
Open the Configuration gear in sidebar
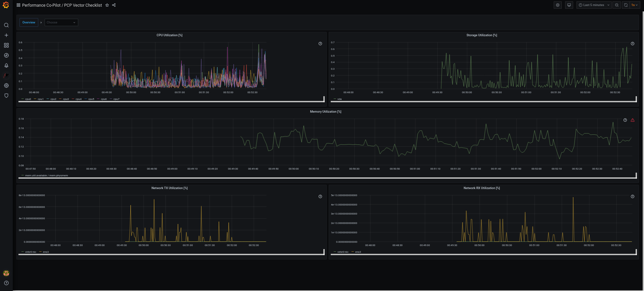point(6,85)
